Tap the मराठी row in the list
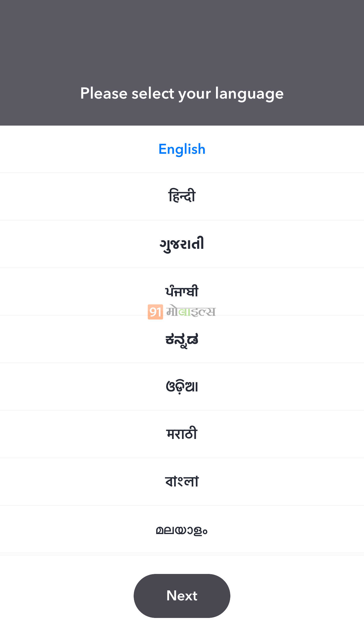 coord(182,434)
